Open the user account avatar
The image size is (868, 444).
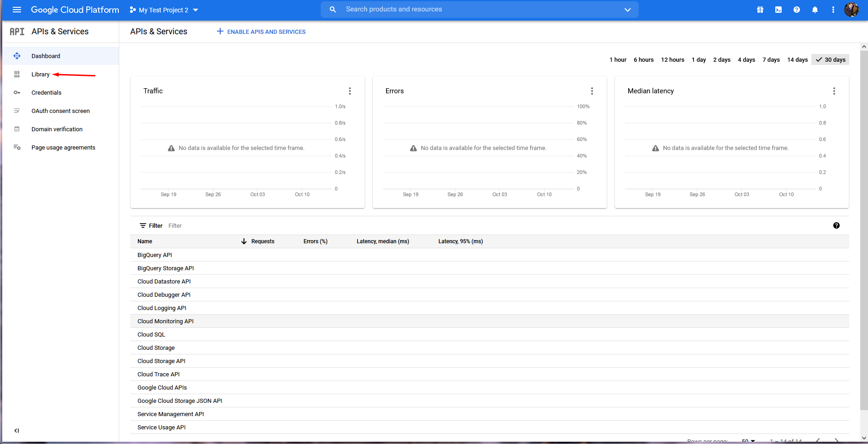(x=851, y=10)
